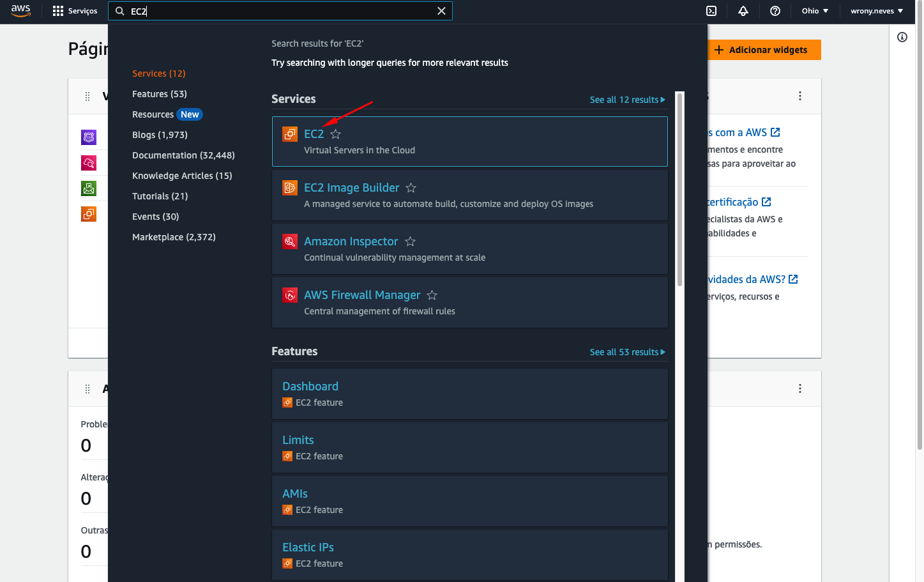Click the AWS logo to go home
The image size is (924, 582).
[20, 11]
